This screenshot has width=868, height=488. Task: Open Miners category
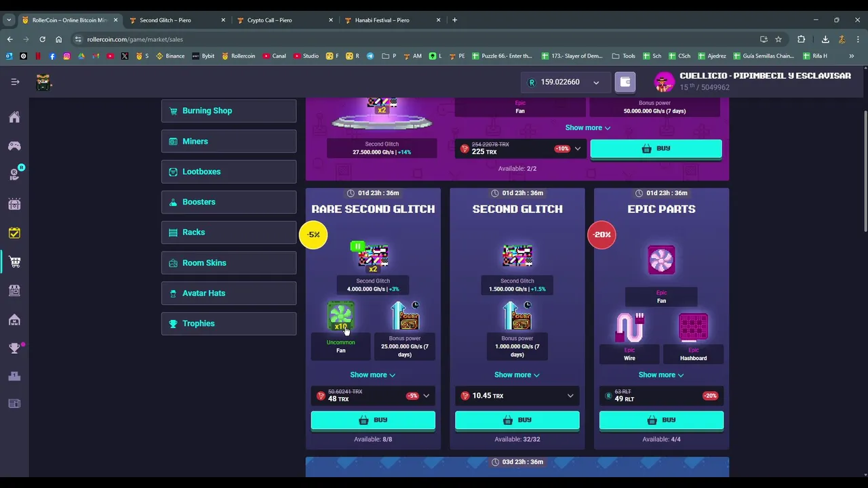click(x=229, y=141)
